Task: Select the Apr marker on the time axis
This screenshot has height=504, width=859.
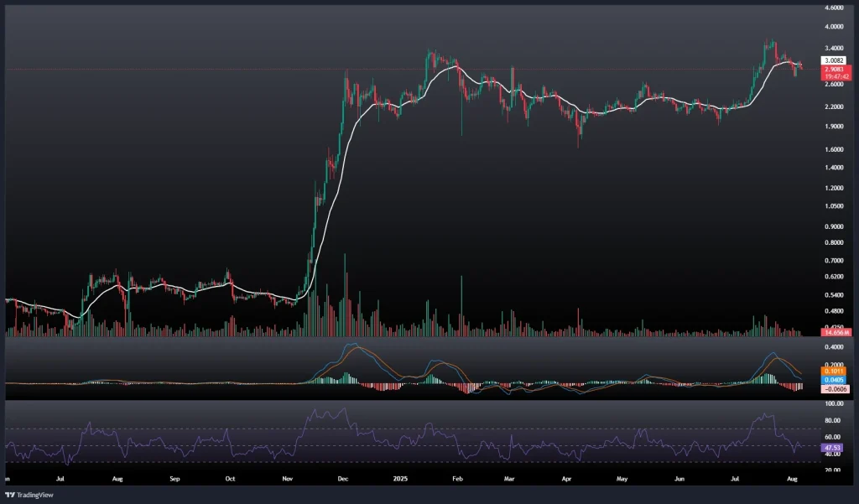Action: pyautogui.click(x=566, y=479)
